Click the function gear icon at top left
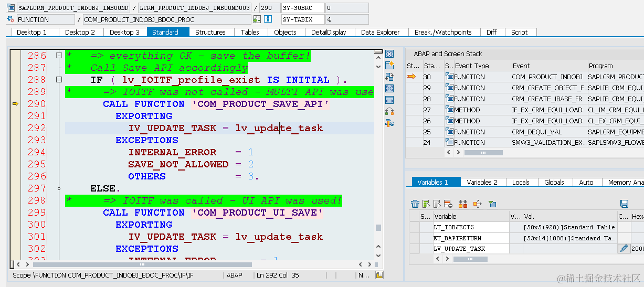This screenshot has width=644, height=287. [x=10, y=19]
